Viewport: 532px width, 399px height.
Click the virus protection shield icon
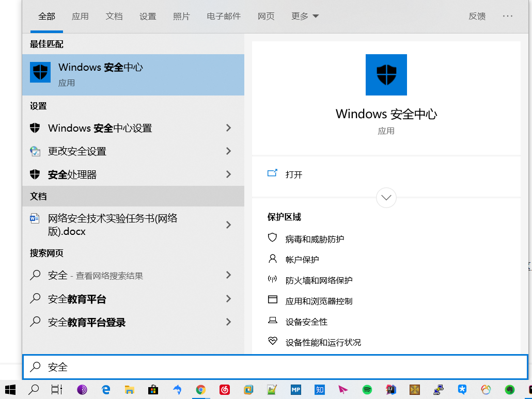[x=272, y=237]
